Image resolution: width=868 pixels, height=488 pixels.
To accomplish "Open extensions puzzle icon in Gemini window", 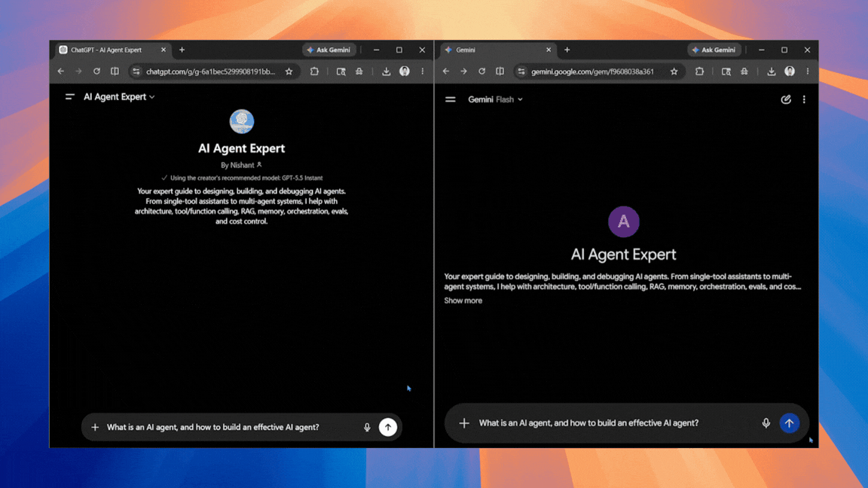I will click(700, 72).
